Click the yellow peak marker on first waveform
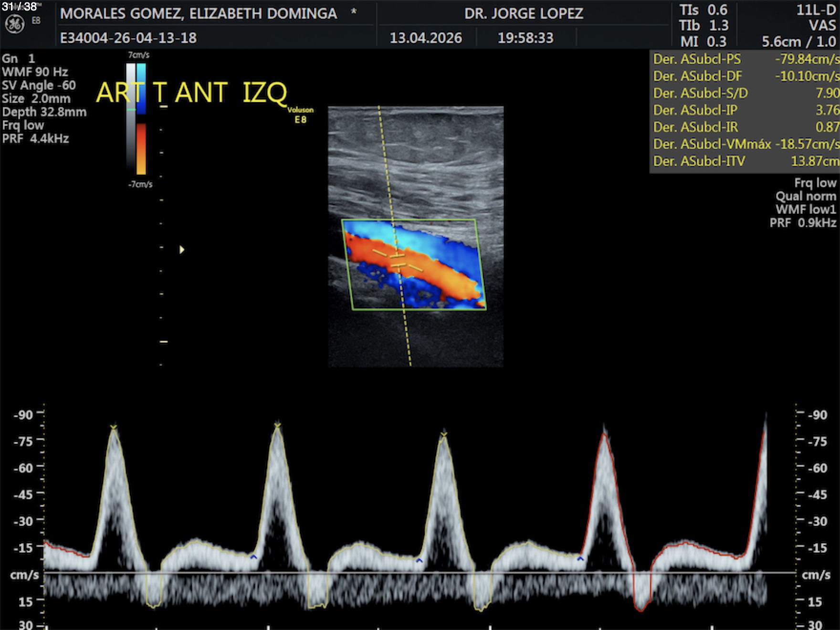Image resolution: width=840 pixels, height=630 pixels. [x=113, y=427]
